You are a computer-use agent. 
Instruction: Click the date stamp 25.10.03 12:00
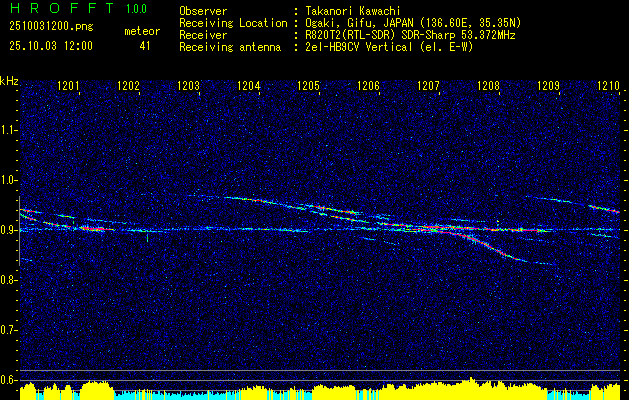(x=51, y=46)
